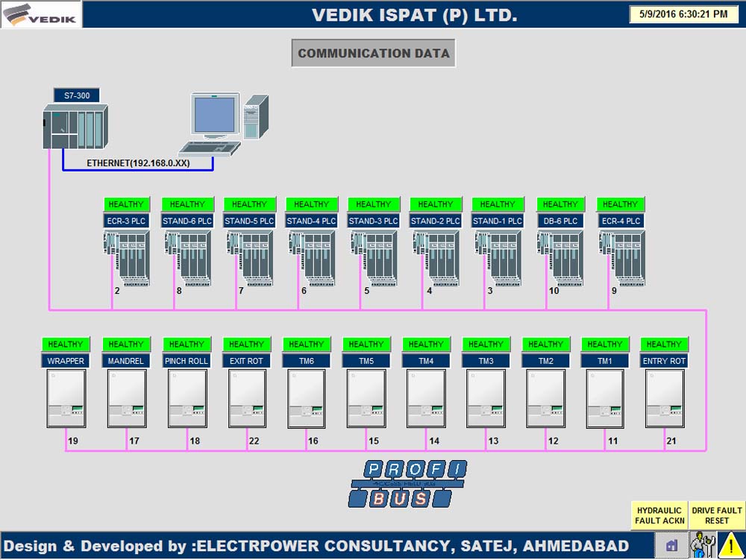
Task: Click the HEALTHY status above ENTRY ROT
Action: pyautogui.click(x=664, y=345)
